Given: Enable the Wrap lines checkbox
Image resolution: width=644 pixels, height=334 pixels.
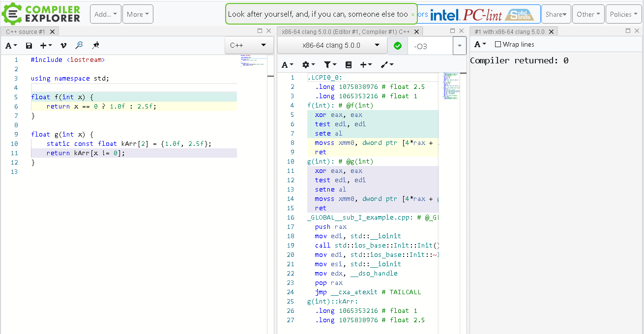Looking at the screenshot, I should pyautogui.click(x=498, y=44).
